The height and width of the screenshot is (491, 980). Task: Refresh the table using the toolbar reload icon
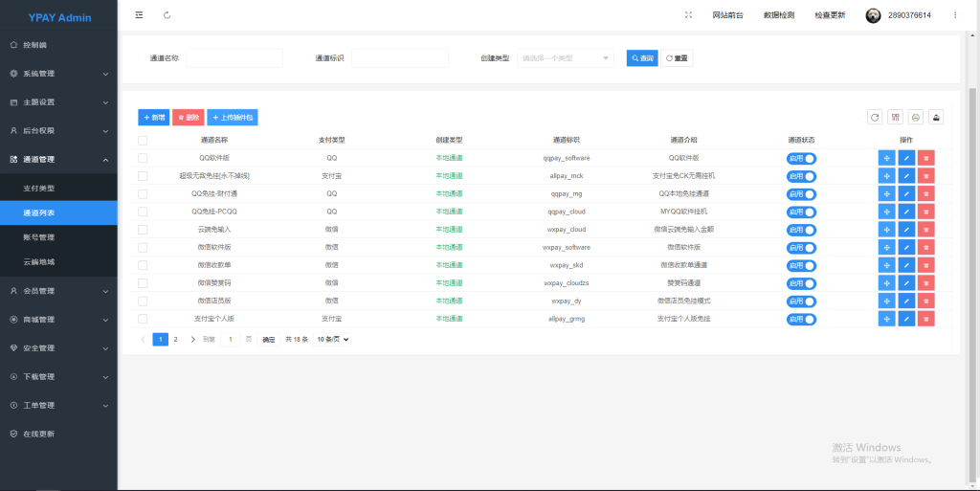875,117
